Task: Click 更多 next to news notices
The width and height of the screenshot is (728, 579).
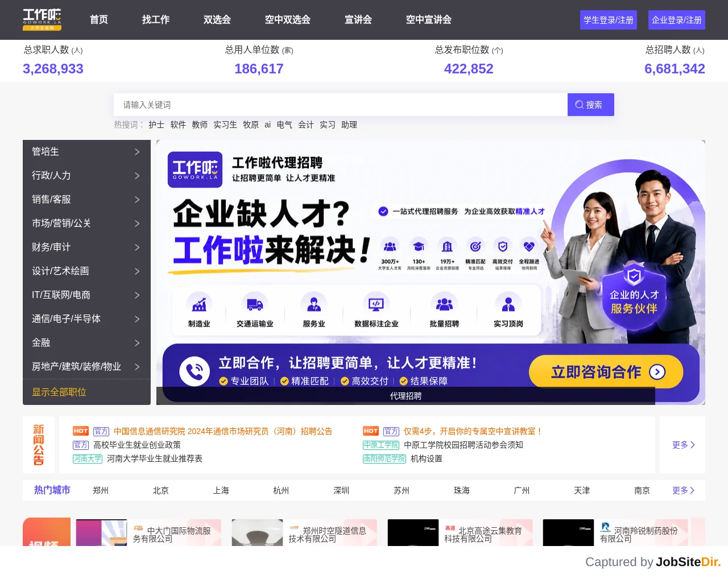Action: [x=683, y=445]
